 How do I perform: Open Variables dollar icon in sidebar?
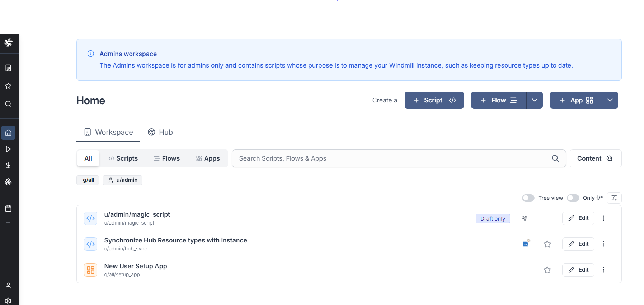pyautogui.click(x=8, y=165)
